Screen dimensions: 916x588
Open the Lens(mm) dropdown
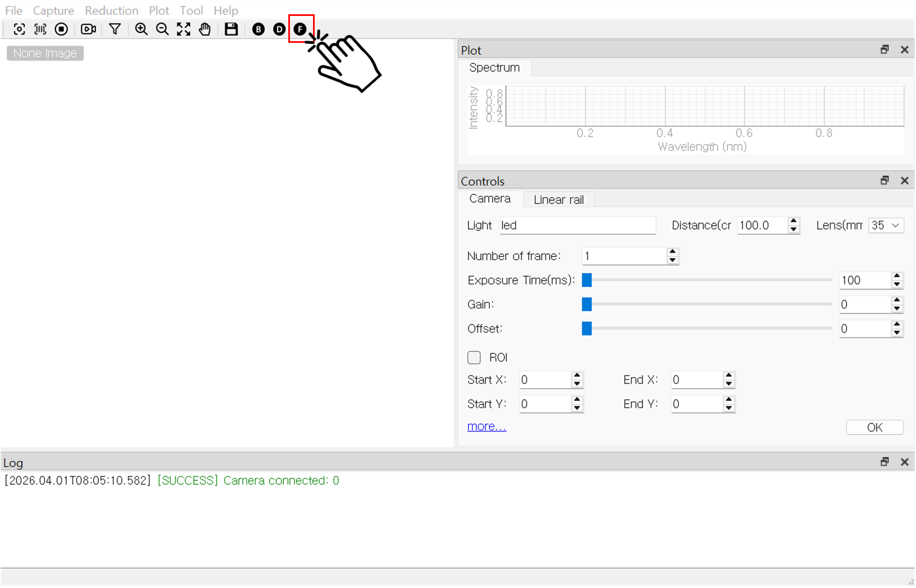click(x=886, y=225)
